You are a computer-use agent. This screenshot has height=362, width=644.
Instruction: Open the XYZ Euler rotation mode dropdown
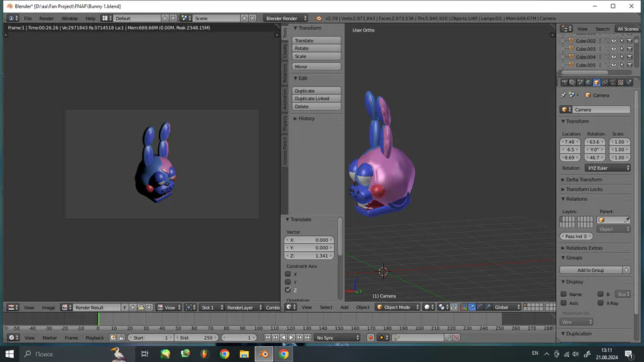(x=608, y=168)
